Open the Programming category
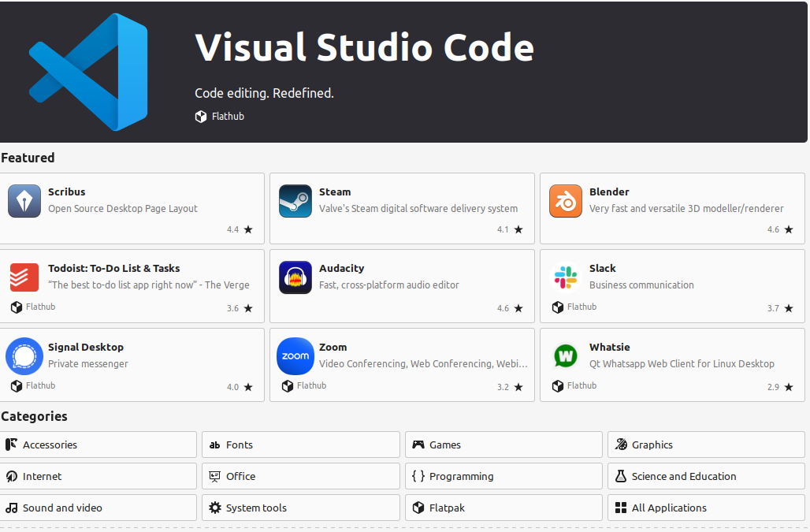 [x=503, y=476]
